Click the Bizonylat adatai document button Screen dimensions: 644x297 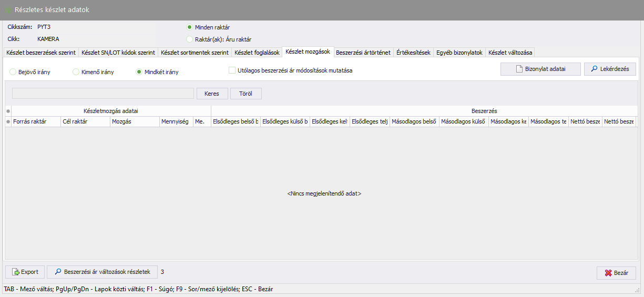click(x=540, y=69)
